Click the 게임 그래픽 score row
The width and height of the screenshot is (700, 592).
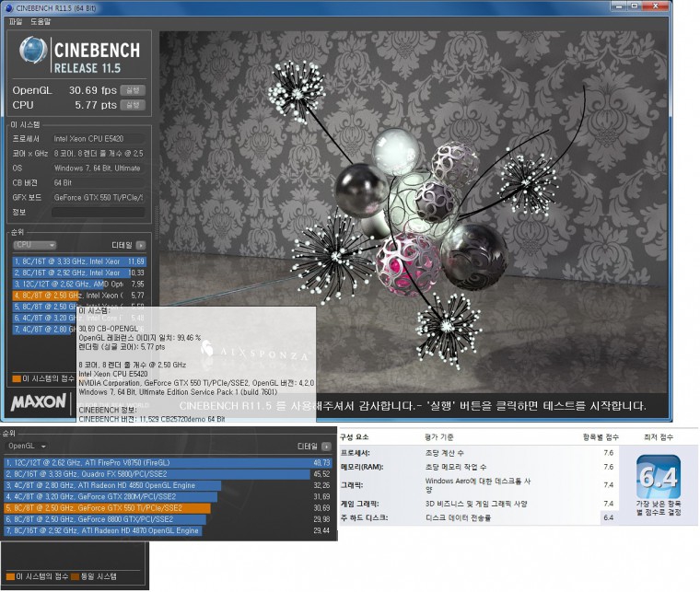(478, 504)
